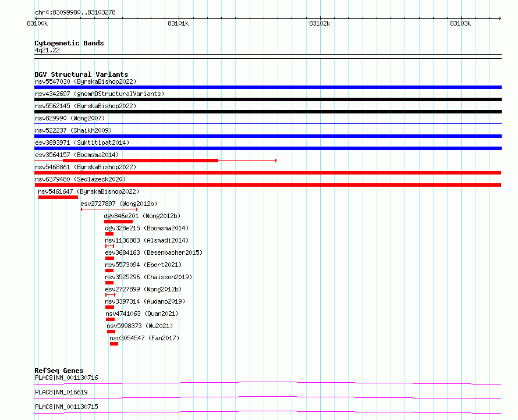Click the red bar under nsv6379480
Image resolution: width=518 pixels, height=420 pixels.
[268, 185]
